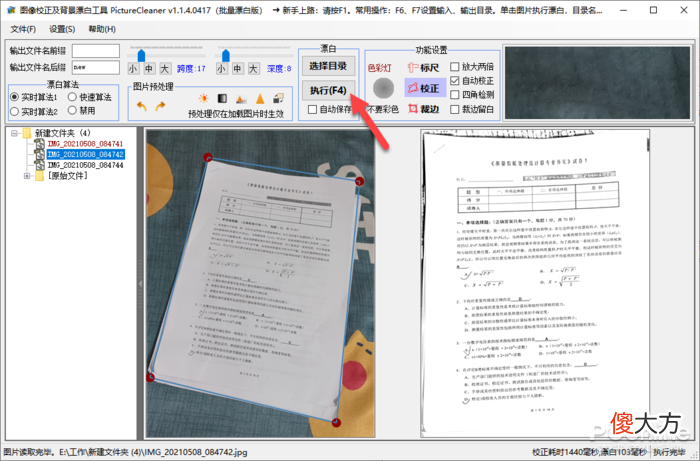This screenshot has width=700, height=461.
Task: Select the brightness sun preprocessing icon
Action: point(204,99)
